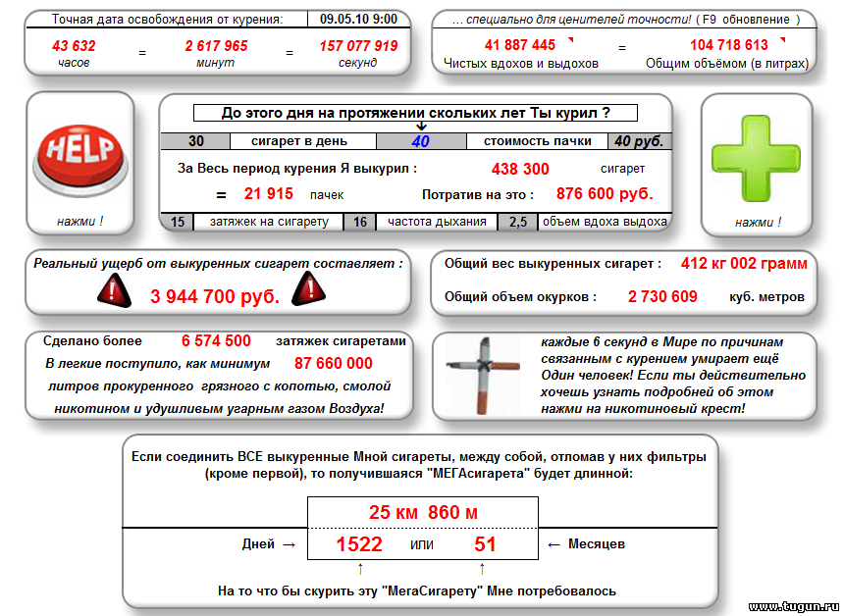This screenshot has width=844, height=616.
Task: Click the question header 'До этого дня...'
Action: 415,113
